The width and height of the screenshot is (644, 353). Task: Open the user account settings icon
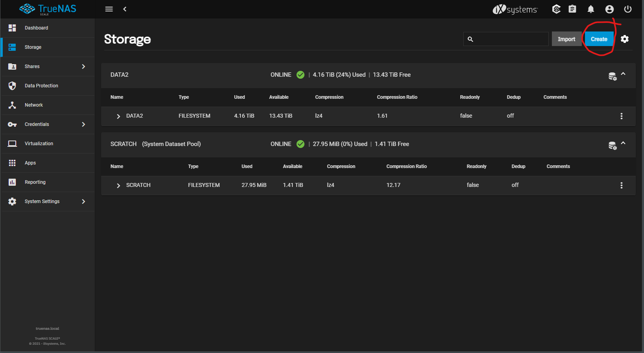pyautogui.click(x=609, y=9)
